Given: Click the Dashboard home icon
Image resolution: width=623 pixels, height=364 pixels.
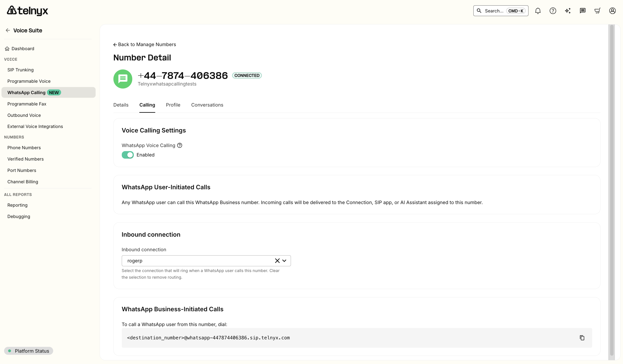Looking at the screenshot, I should click(x=7, y=49).
